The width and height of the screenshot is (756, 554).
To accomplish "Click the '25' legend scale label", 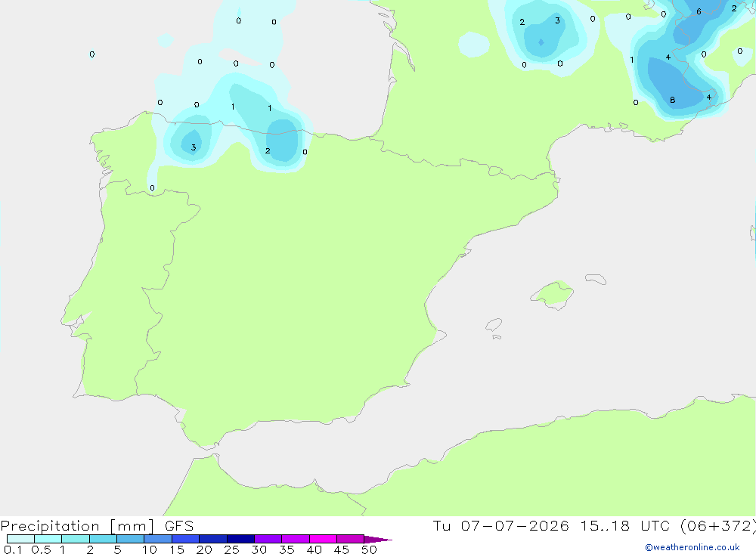I will (231, 549).
